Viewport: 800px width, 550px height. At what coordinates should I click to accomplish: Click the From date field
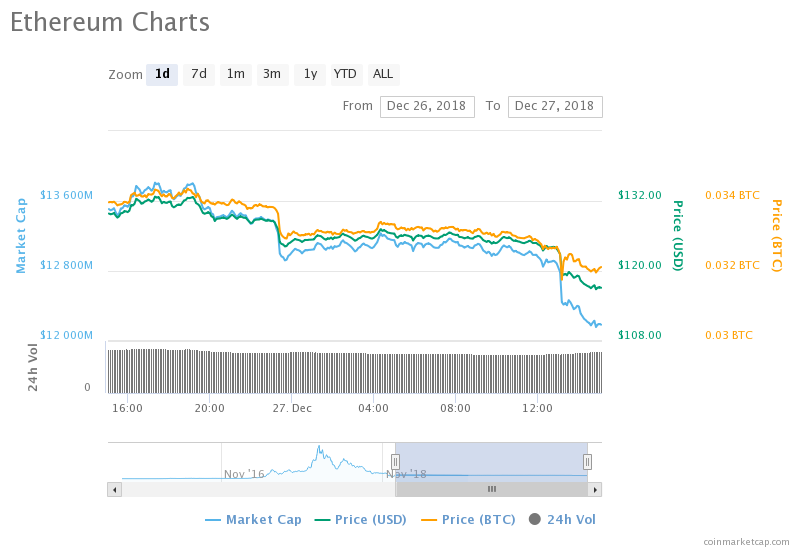coord(427,106)
